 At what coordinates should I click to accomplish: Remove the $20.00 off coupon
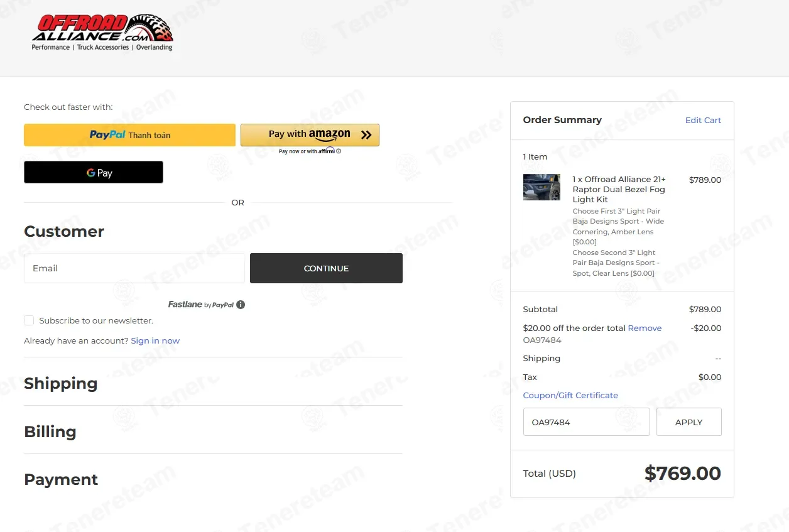click(x=645, y=328)
